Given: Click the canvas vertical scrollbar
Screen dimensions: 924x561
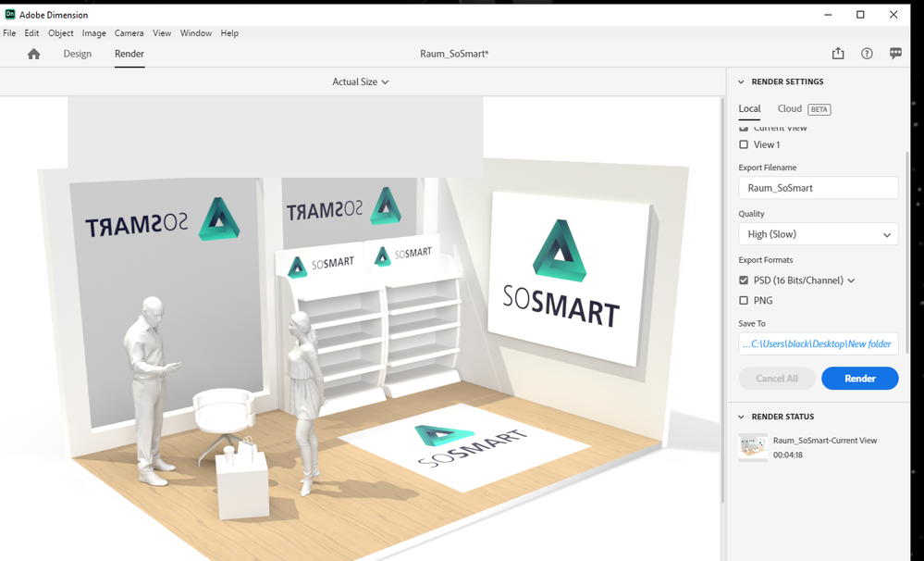Looking at the screenshot, I should [x=723, y=301].
